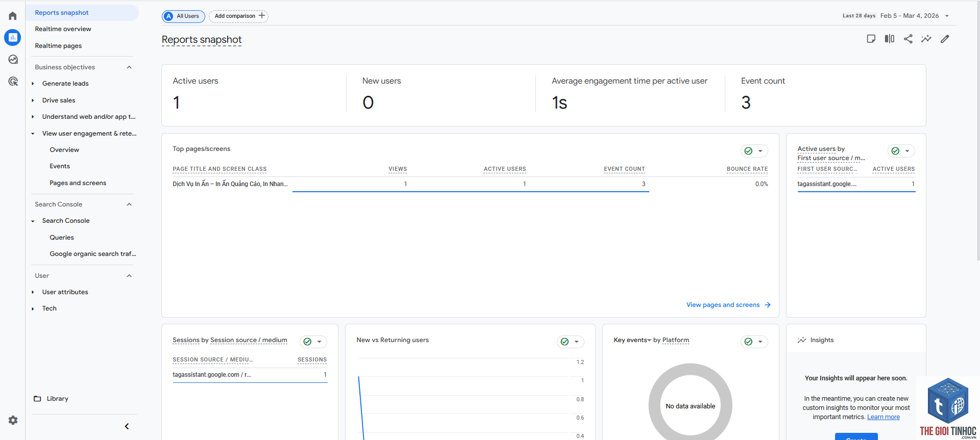Edit report with pencil icon
Viewport: 980px width, 440px height.
(945, 39)
